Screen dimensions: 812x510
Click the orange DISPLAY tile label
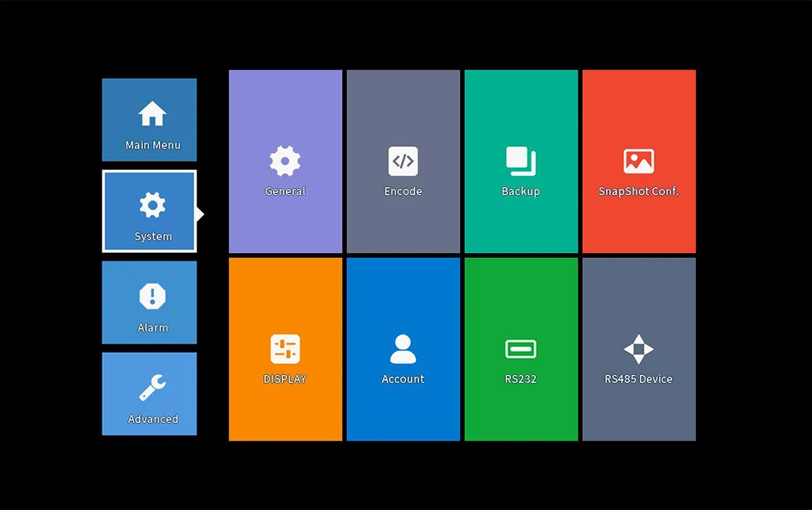[285, 379]
